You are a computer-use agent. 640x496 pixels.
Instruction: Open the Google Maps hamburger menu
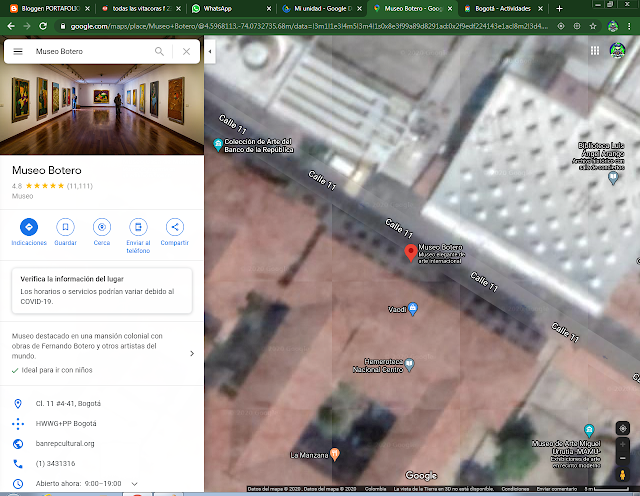tap(18, 51)
